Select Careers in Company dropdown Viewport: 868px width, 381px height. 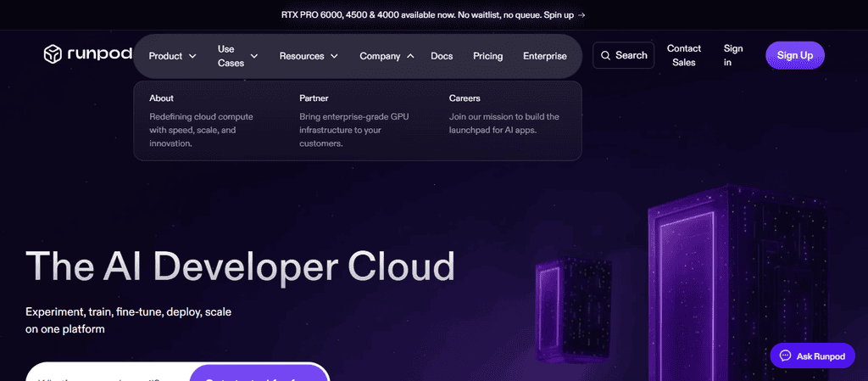click(x=465, y=98)
